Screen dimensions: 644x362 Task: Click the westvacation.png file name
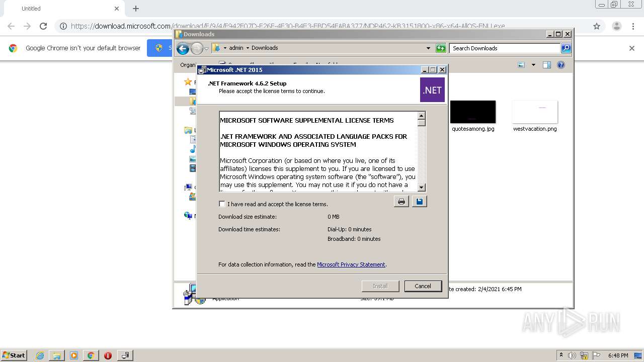(535, 129)
